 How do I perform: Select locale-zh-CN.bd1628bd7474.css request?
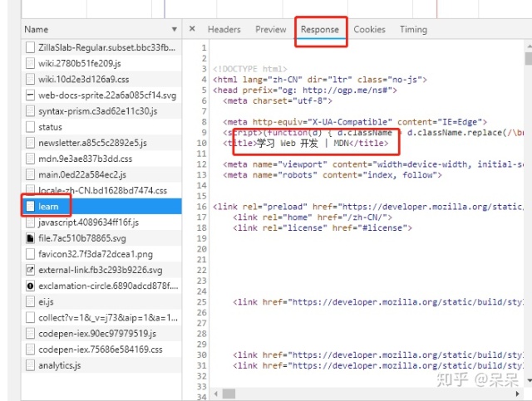coord(102,190)
